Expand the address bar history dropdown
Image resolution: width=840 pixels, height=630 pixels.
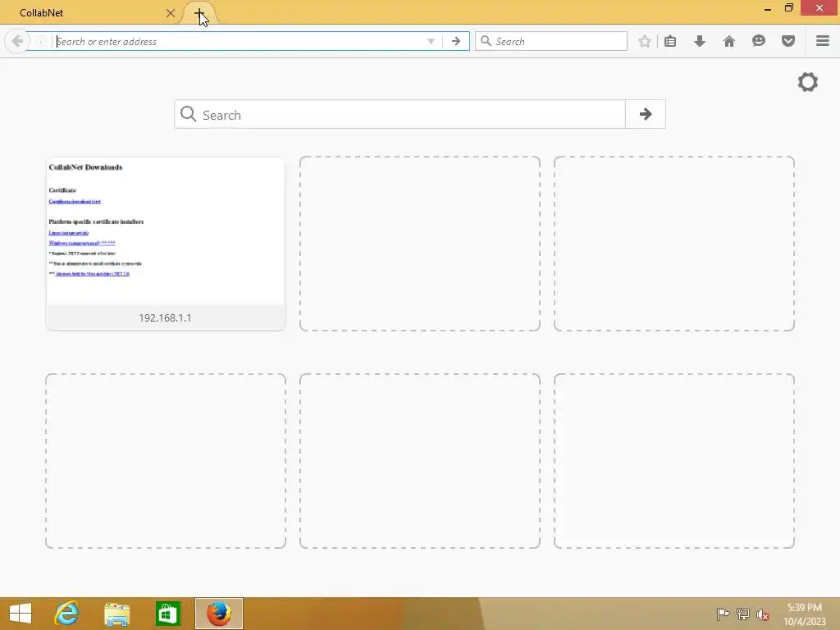(431, 41)
